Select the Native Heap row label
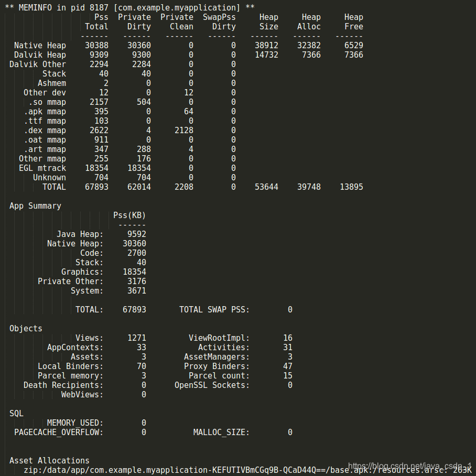Screen dimensions: 476x476 tap(40, 46)
